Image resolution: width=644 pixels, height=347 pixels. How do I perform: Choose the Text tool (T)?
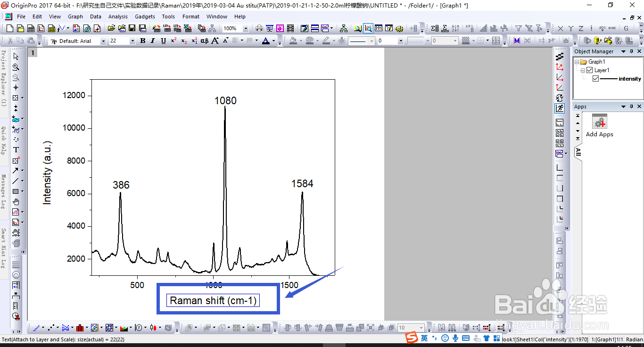click(x=16, y=150)
